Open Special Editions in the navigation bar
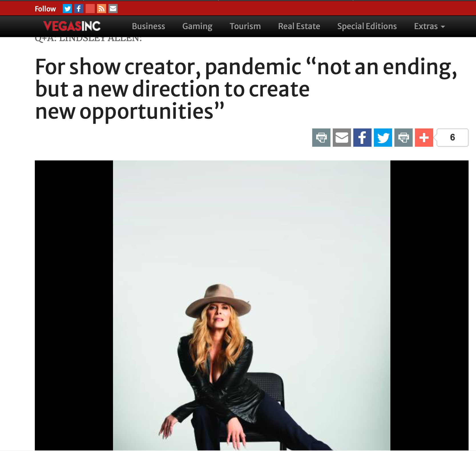This screenshot has width=476, height=451. click(367, 26)
